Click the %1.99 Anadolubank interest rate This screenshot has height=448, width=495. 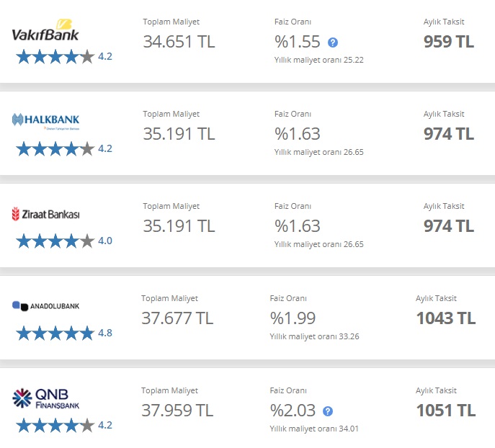293,318
